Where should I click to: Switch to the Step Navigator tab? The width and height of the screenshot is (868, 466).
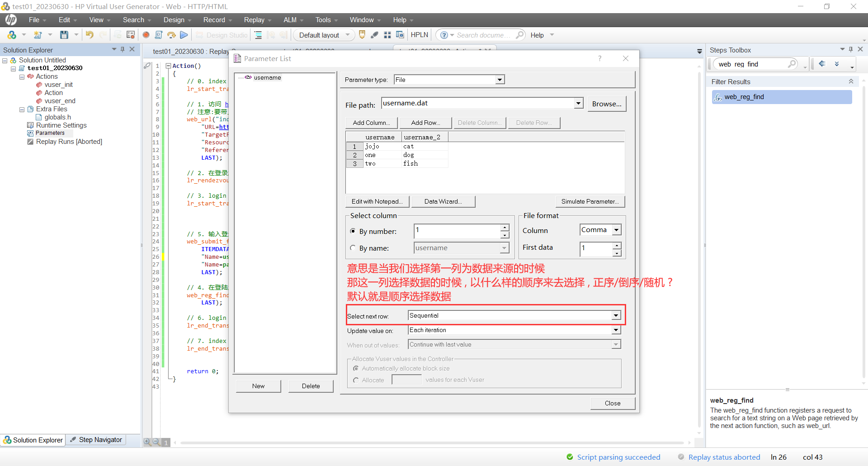tap(96, 440)
